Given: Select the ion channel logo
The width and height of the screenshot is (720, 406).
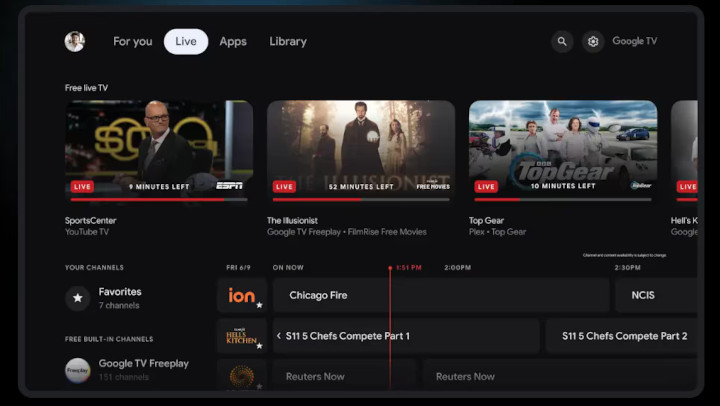Looking at the screenshot, I should click(x=242, y=295).
